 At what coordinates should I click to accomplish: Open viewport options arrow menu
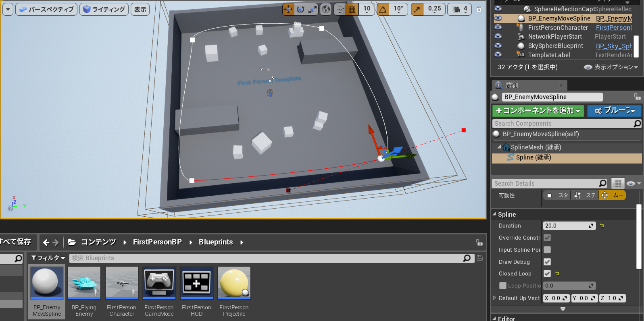point(8,9)
